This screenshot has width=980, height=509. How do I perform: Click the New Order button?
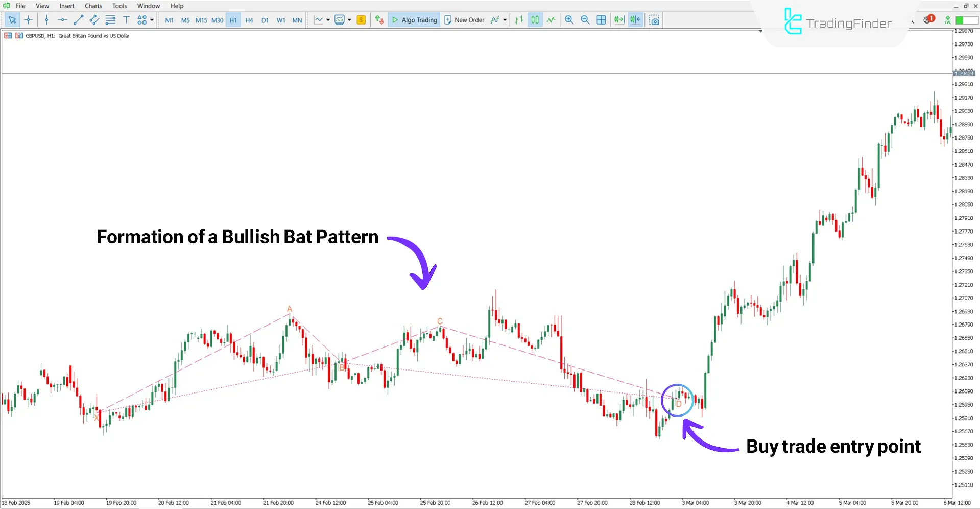click(x=464, y=20)
